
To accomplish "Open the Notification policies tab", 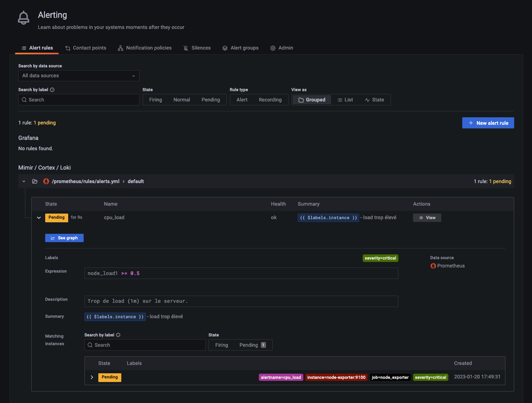I will point(145,48).
